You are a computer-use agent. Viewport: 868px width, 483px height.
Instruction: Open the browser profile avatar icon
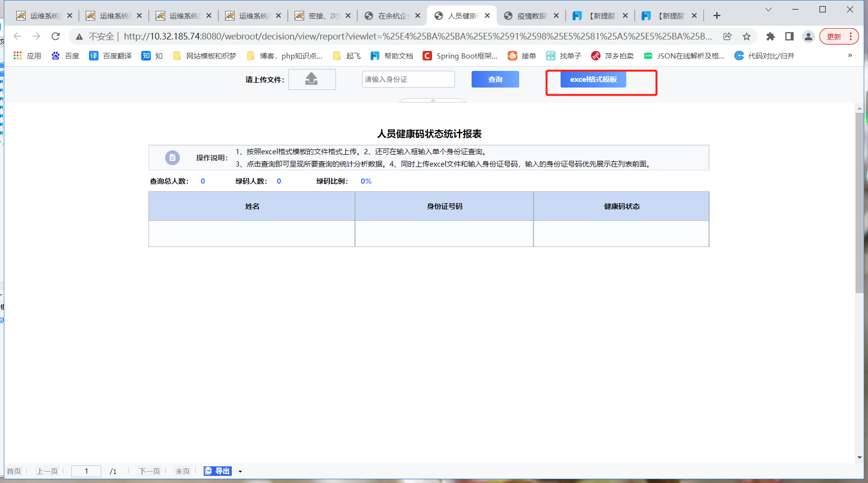tap(808, 37)
